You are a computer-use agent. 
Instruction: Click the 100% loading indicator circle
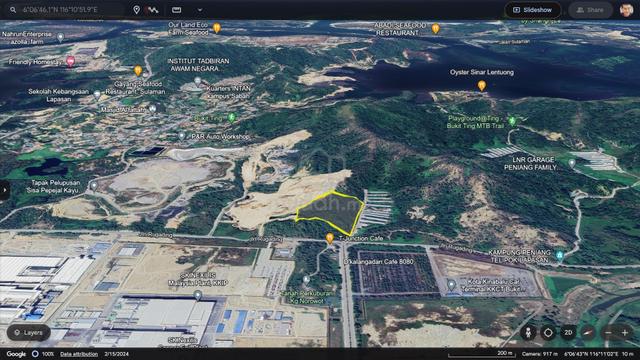click(x=36, y=354)
